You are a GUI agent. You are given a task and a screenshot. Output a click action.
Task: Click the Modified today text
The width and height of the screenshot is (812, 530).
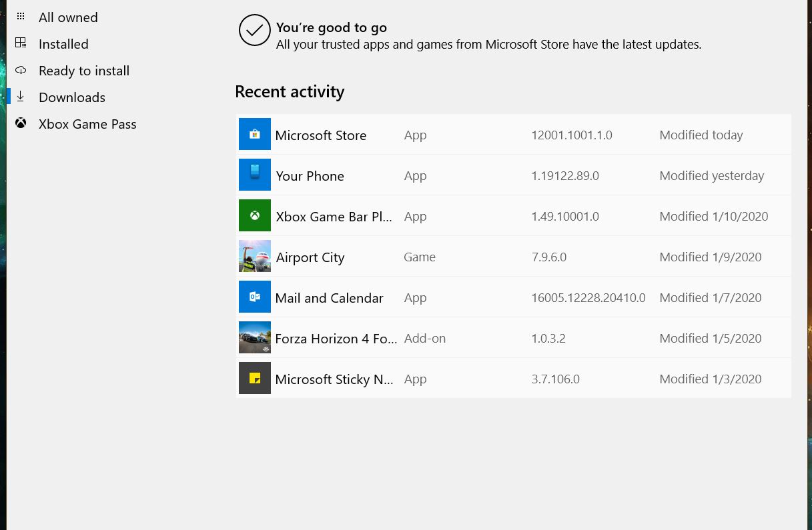(x=701, y=135)
